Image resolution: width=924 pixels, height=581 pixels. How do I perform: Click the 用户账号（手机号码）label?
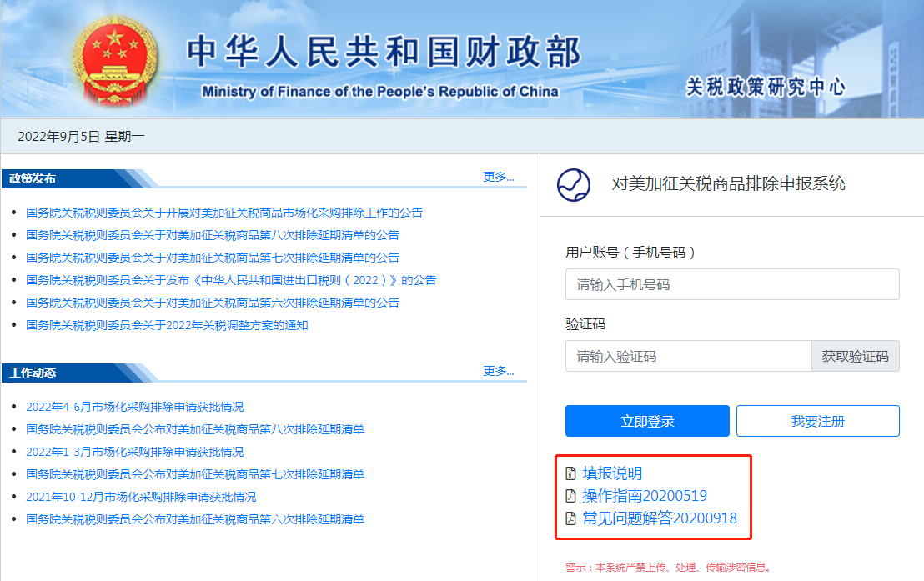[x=630, y=253]
